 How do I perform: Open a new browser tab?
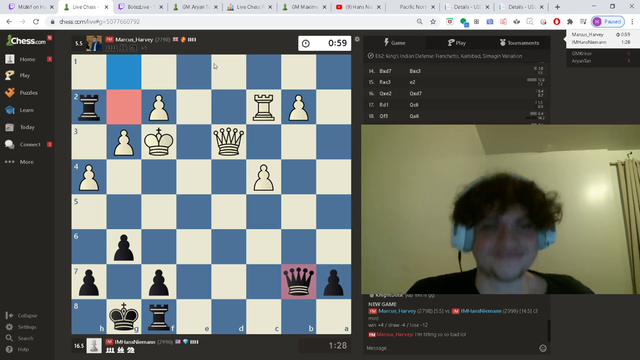pyautogui.click(x=557, y=7)
